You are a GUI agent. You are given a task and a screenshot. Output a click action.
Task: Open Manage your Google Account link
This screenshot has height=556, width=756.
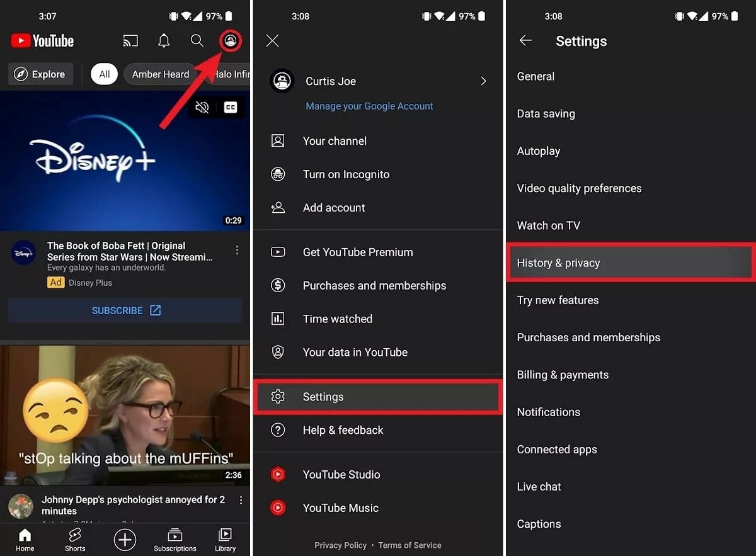coord(369,106)
